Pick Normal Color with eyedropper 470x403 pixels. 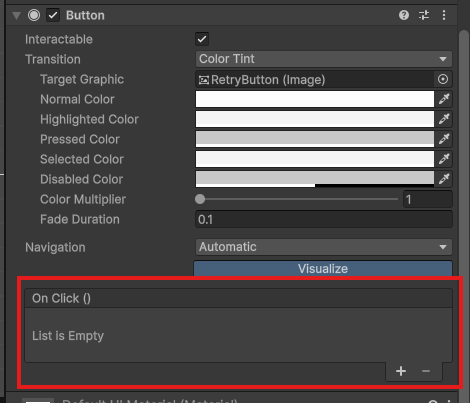tap(444, 99)
